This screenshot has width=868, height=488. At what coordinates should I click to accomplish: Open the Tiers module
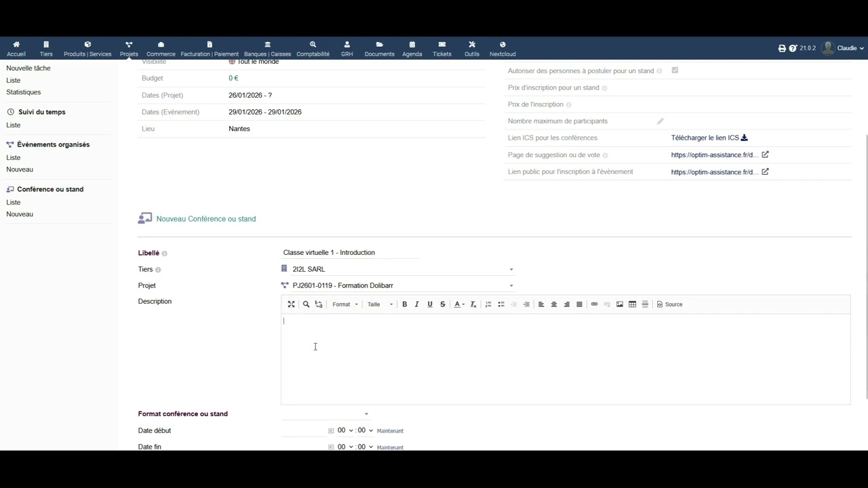point(46,49)
